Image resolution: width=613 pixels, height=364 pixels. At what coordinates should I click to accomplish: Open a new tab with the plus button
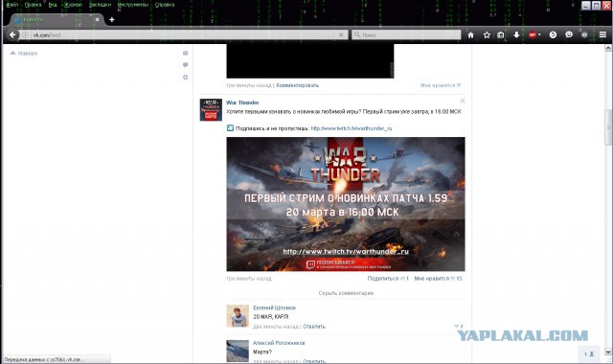(112, 19)
